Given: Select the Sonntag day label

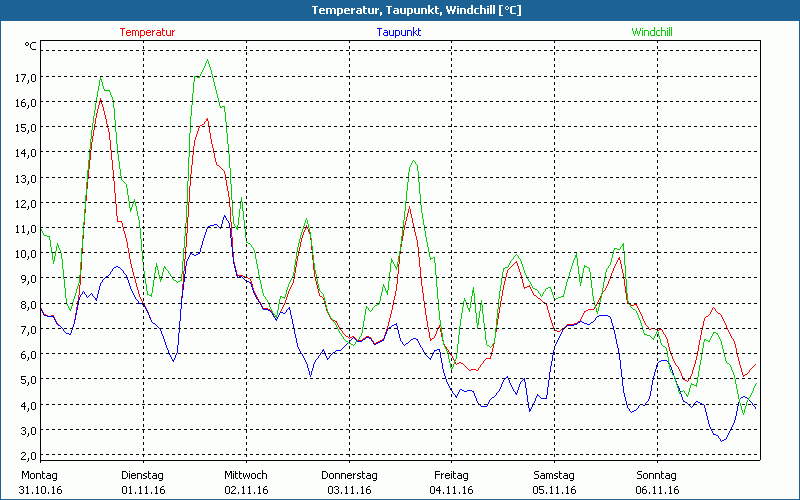Looking at the screenshot, I should (656, 475).
